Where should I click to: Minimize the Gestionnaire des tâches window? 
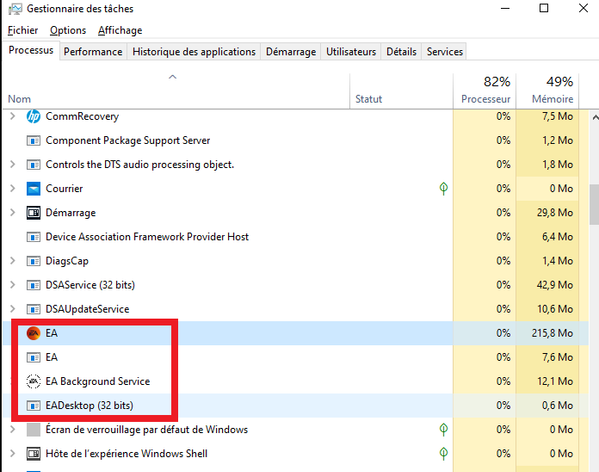[505, 8]
